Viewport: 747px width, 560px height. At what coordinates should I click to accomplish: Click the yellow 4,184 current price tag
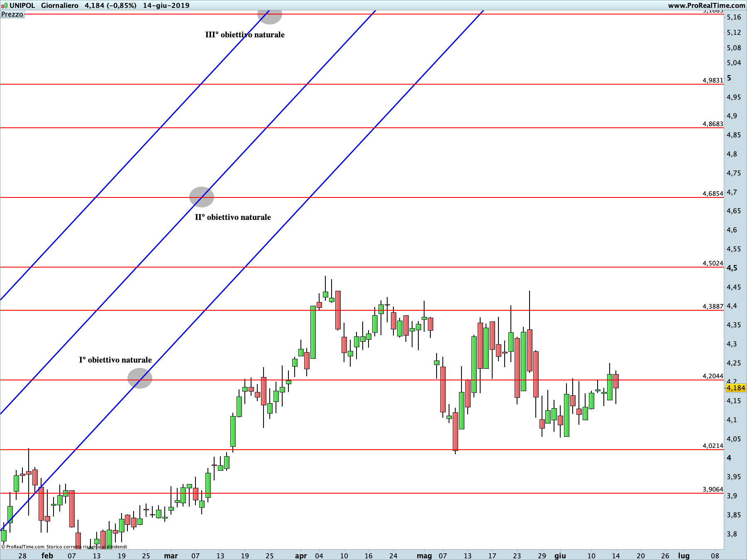click(x=736, y=388)
